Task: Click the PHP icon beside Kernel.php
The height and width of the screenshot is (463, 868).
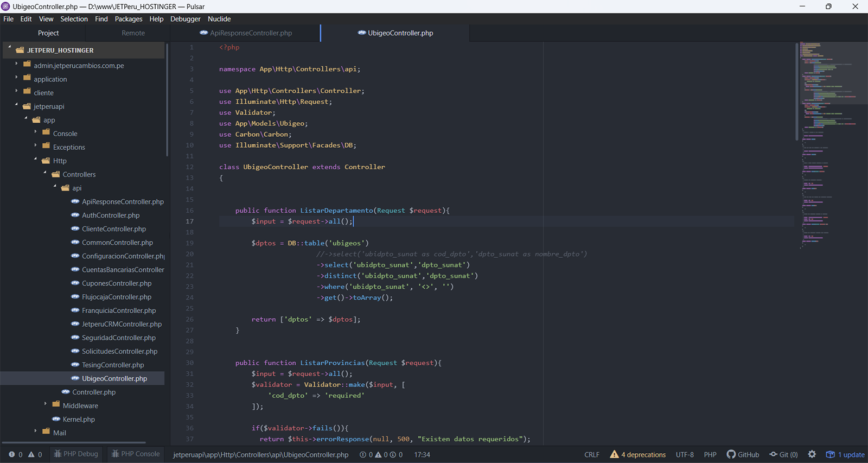Action: (56, 419)
